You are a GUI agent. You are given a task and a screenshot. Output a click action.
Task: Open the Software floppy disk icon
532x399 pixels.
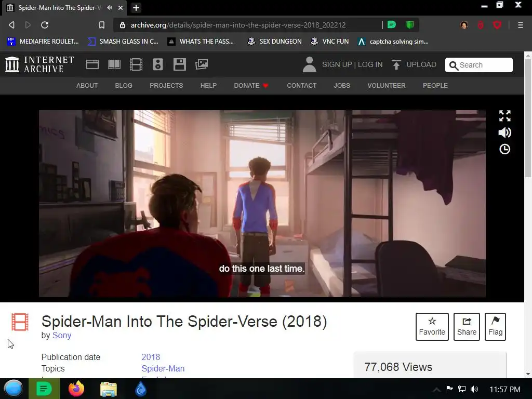(x=179, y=64)
